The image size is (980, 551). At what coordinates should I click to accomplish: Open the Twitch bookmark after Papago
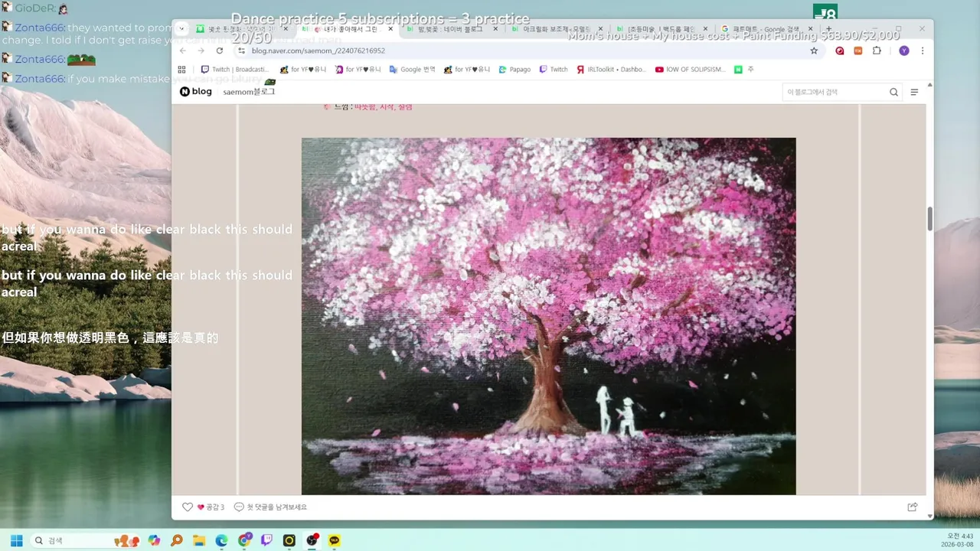pyautogui.click(x=554, y=69)
